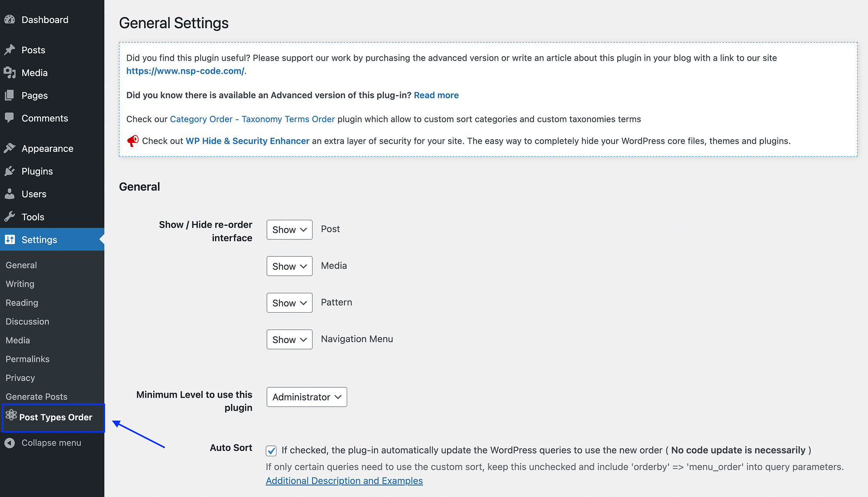
Task: Click the Posts icon in sidebar
Action: pyautogui.click(x=10, y=49)
